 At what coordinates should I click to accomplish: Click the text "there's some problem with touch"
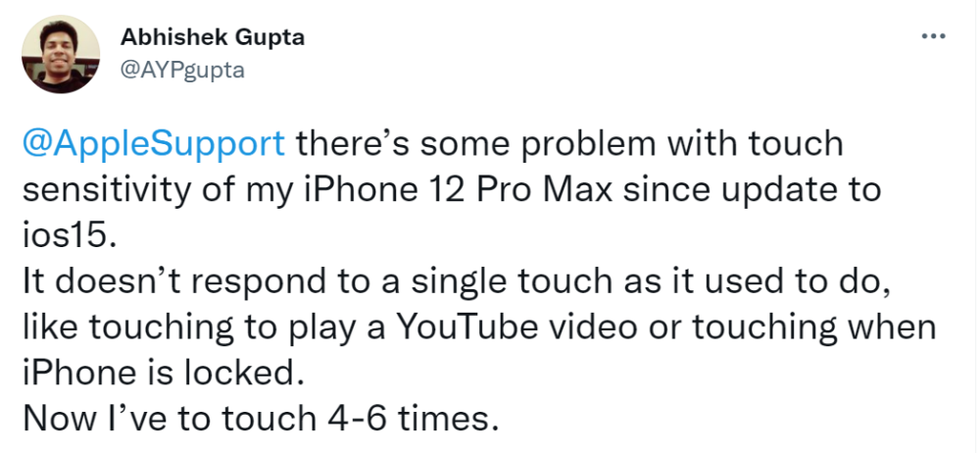click(x=569, y=143)
